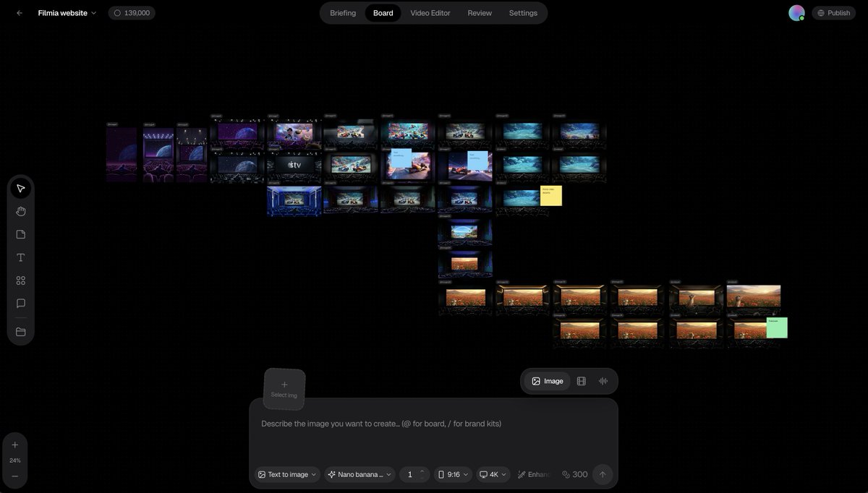Click the 24% zoom level
Screen dimensions: 868x493
pyautogui.click(x=15, y=460)
